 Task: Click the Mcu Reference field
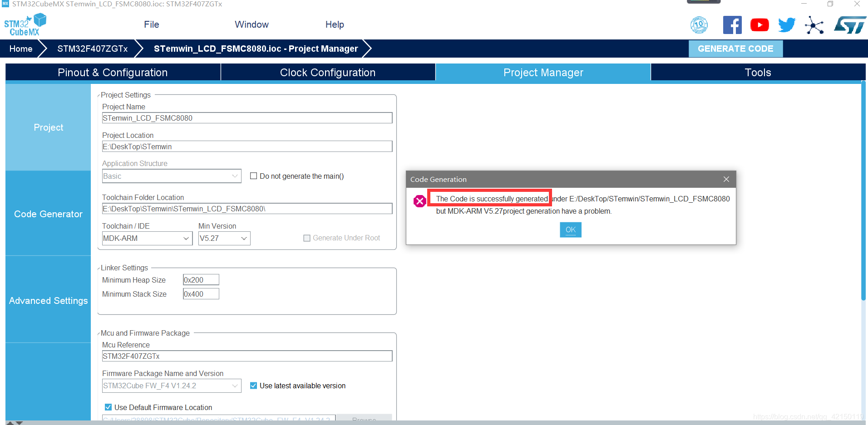click(247, 356)
